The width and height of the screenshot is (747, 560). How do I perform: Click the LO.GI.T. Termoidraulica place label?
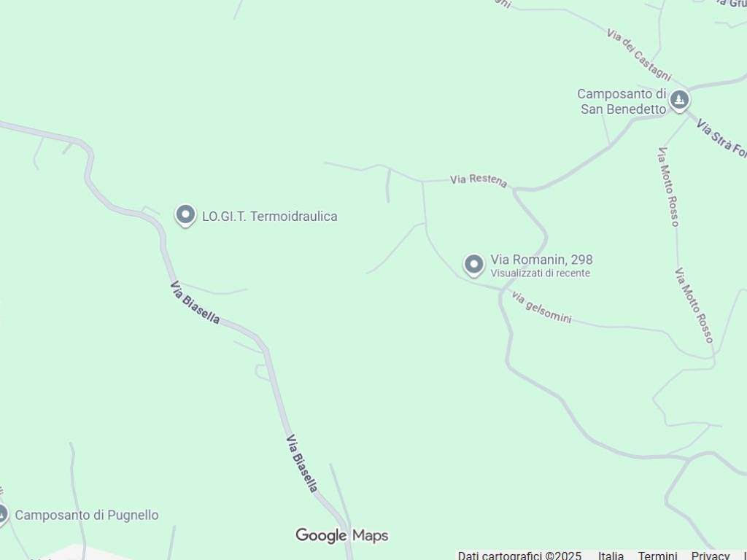(x=270, y=216)
